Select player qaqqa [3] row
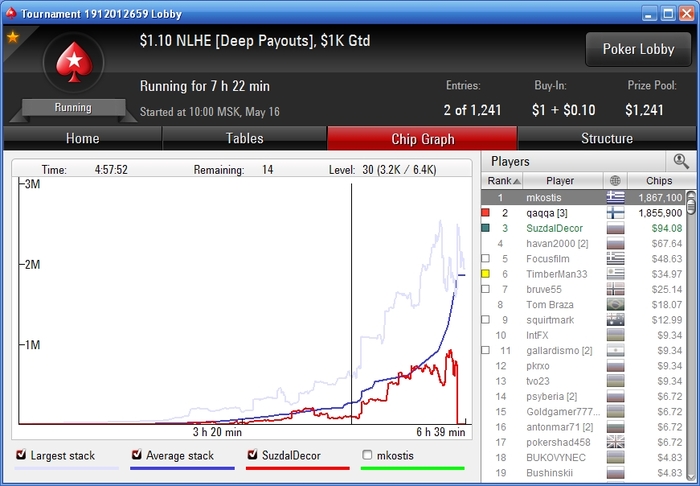 (583, 213)
